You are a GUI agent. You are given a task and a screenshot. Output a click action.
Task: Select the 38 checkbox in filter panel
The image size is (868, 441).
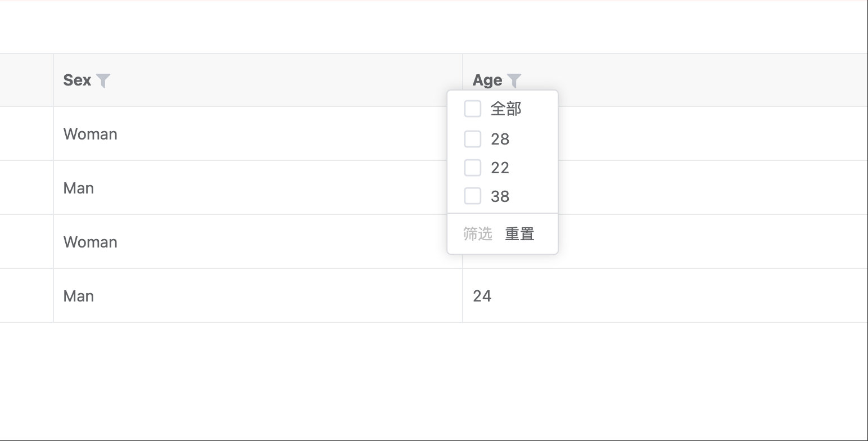coord(472,196)
